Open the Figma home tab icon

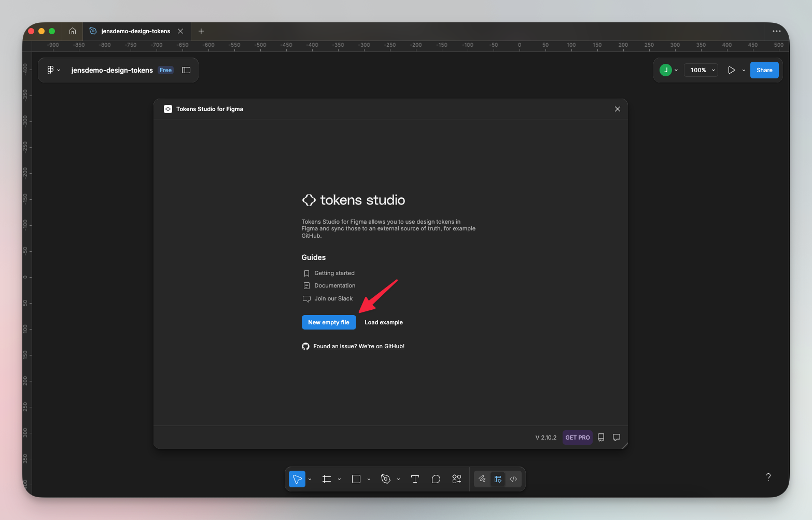[x=73, y=31]
